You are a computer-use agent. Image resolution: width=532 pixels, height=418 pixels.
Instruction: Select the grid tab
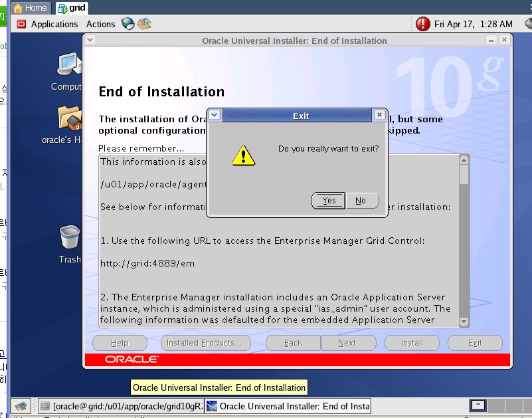tap(72, 8)
